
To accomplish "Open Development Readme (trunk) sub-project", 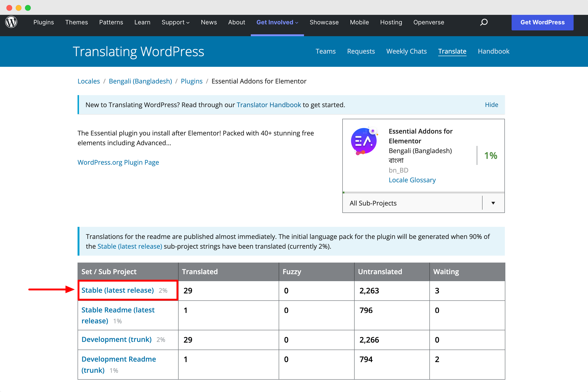I will [x=118, y=364].
